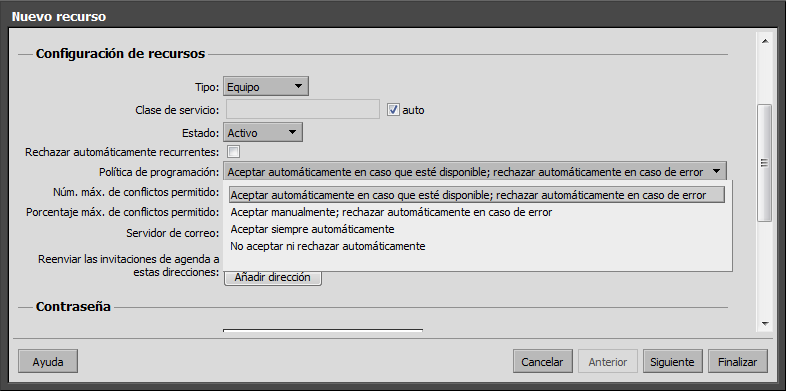Click the 'Política de programación:' label
Screen dimensions: 786x391
[x=159, y=172]
